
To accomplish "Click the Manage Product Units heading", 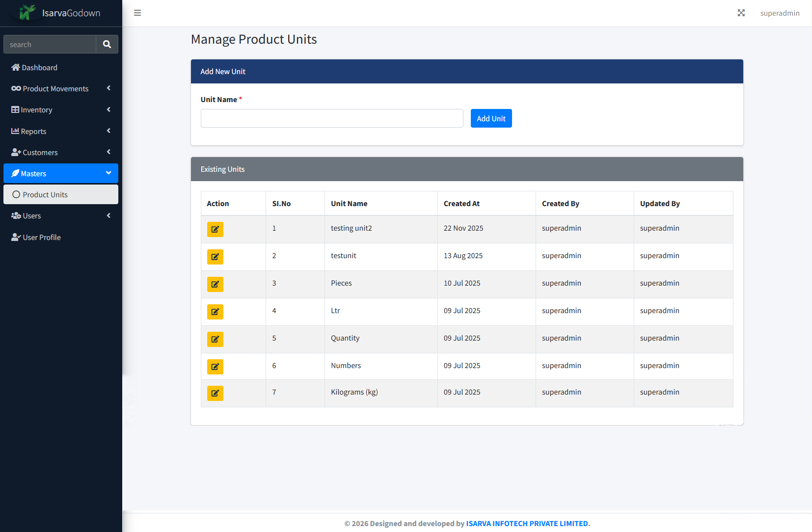I will pyautogui.click(x=254, y=39).
